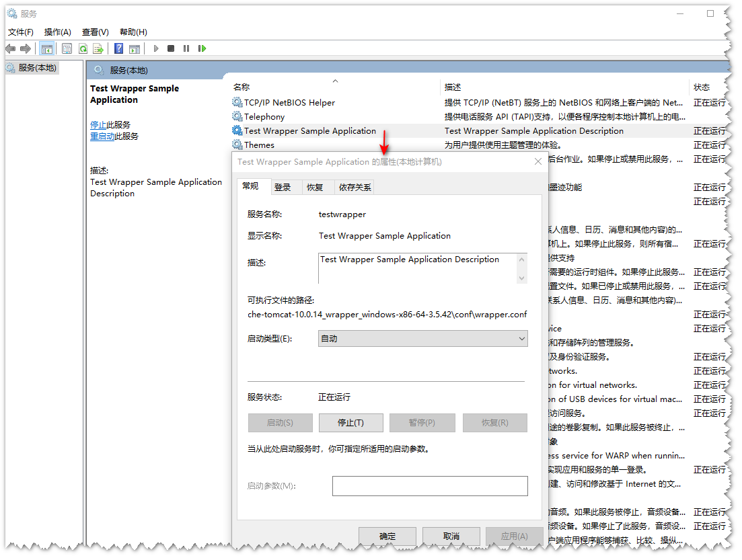Go back using the toolbar Back arrow
Viewport: 742px width, 560px height.
[10, 48]
